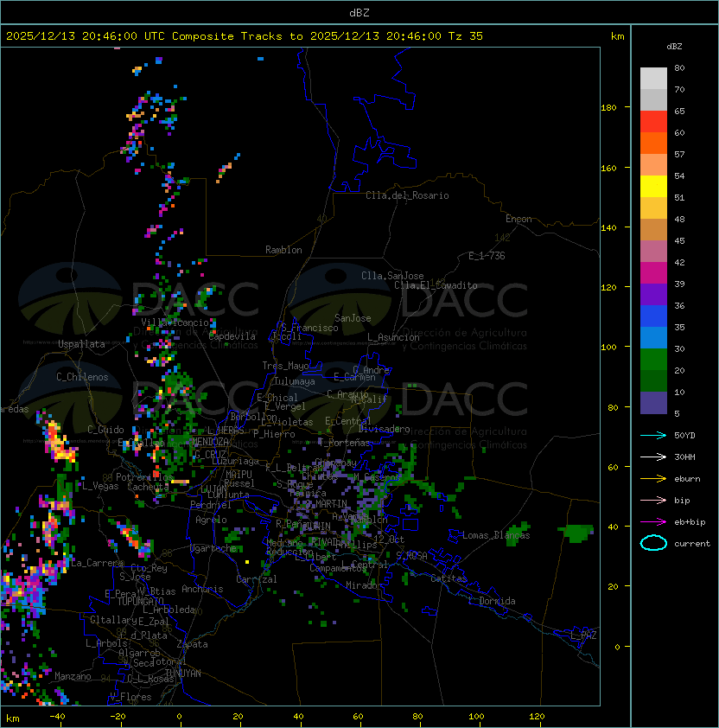Click the 'dBZ' heading above the color scale
Image resolution: width=719 pixels, height=728 pixels.
[674, 47]
